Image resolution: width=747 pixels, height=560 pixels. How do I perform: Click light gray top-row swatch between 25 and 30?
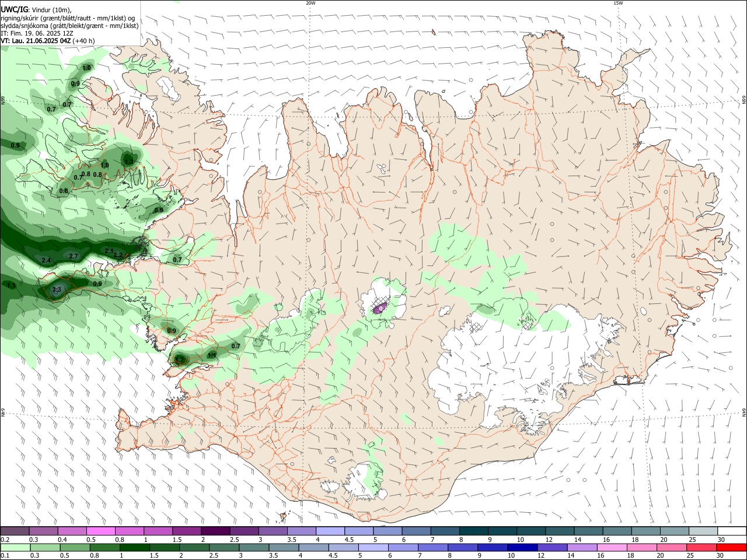coord(703,531)
